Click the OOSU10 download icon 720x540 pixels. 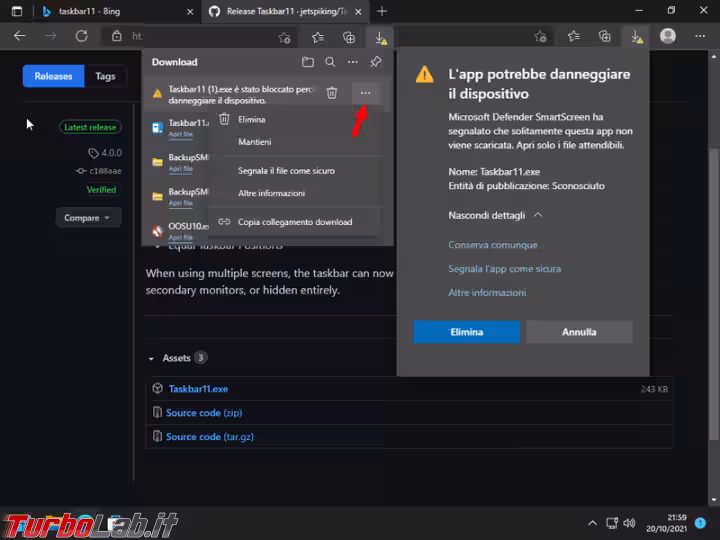(x=158, y=231)
